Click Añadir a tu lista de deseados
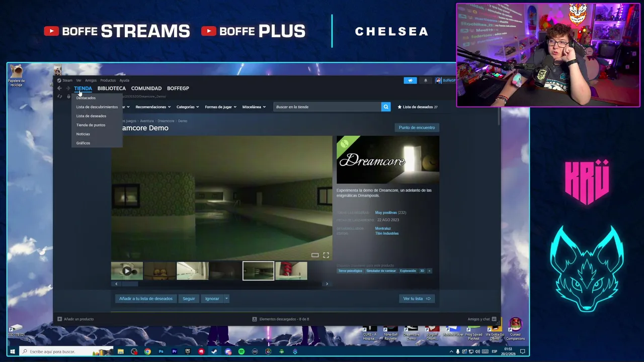 tap(146, 299)
